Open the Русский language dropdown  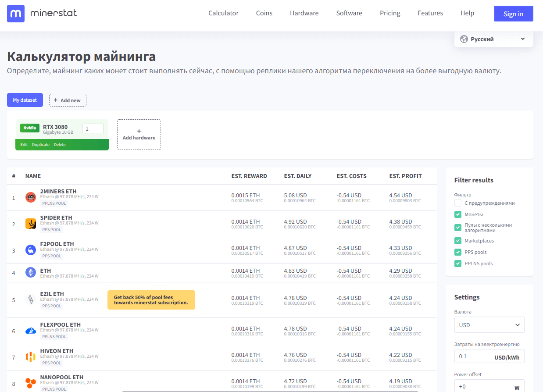click(494, 39)
